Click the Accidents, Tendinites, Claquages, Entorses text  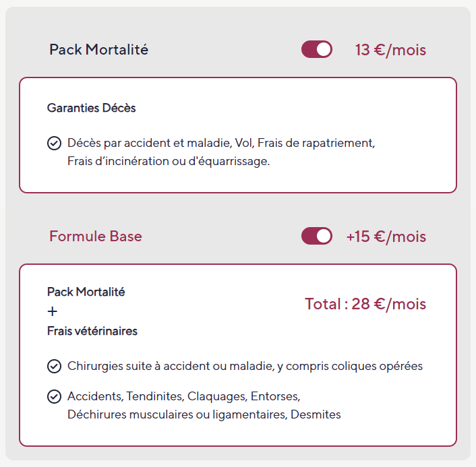tap(183, 396)
